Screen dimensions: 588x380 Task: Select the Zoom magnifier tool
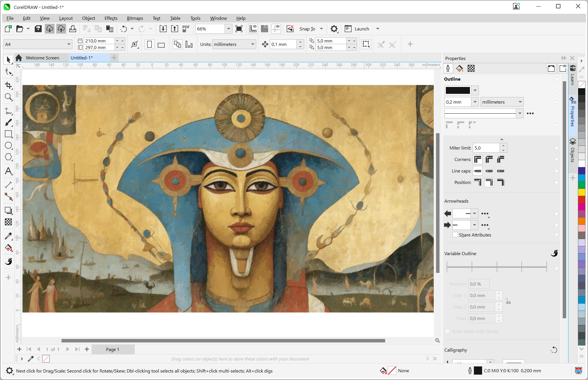click(x=8, y=97)
